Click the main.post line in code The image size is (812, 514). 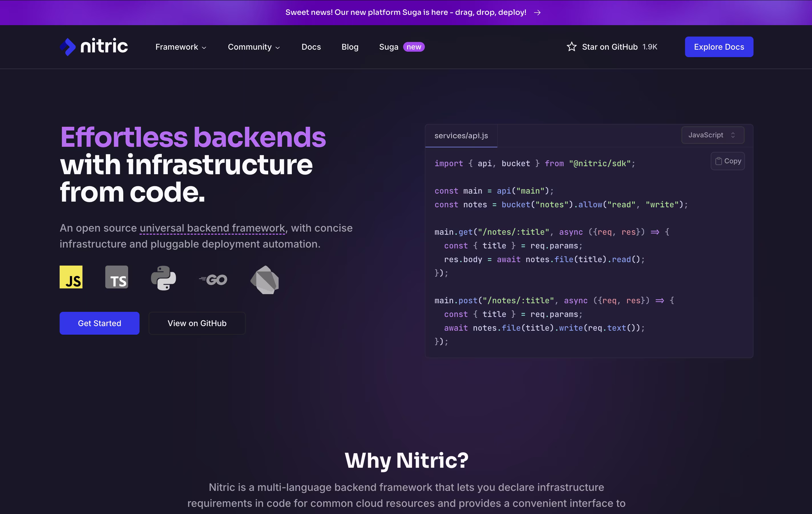click(554, 301)
